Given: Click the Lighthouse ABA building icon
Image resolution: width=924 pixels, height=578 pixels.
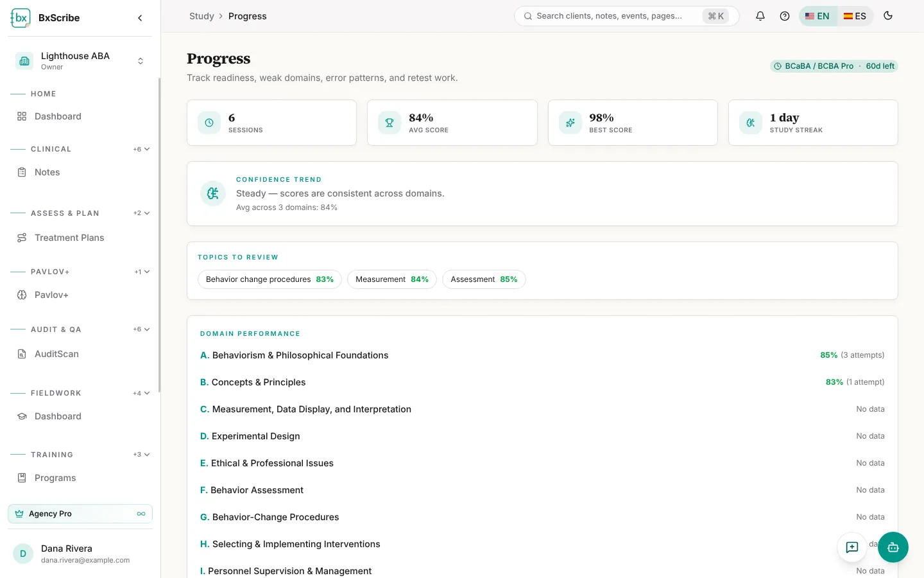Looking at the screenshot, I should (24, 61).
